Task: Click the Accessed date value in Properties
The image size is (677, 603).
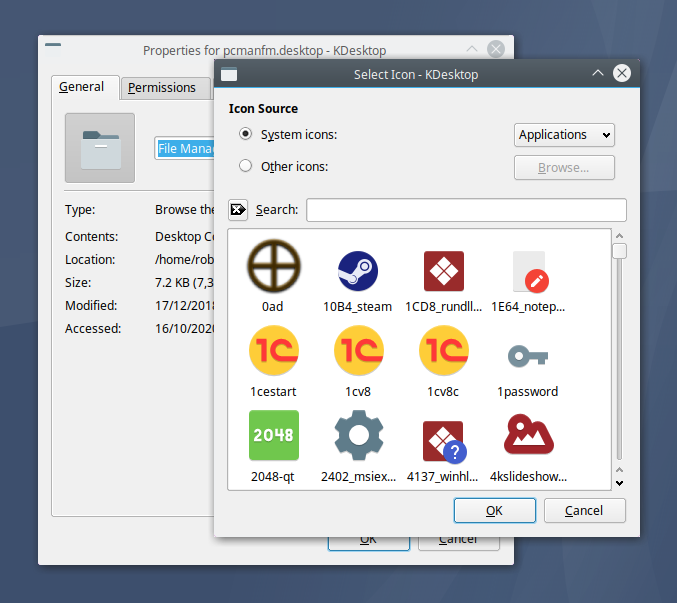Action: 185,328
